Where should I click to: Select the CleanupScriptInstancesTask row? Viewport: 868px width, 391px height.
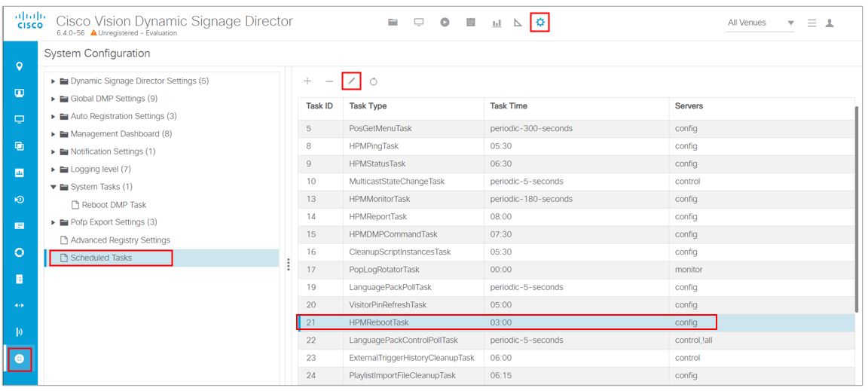click(576, 252)
